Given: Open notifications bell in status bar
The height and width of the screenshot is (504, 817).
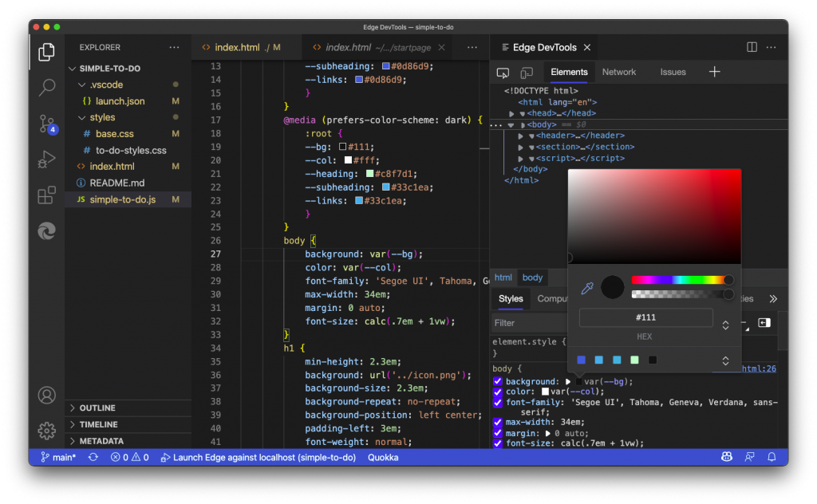Looking at the screenshot, I should [x=772, y=457].
